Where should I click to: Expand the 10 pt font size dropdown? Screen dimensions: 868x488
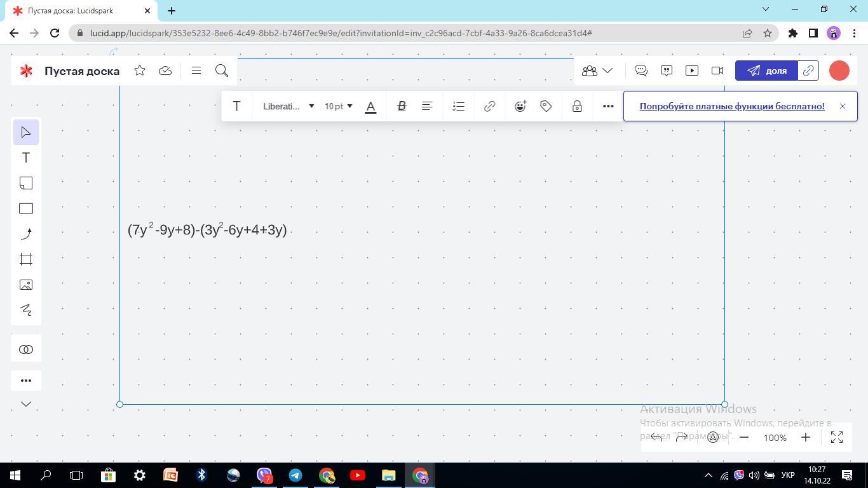tap(338, 106)
